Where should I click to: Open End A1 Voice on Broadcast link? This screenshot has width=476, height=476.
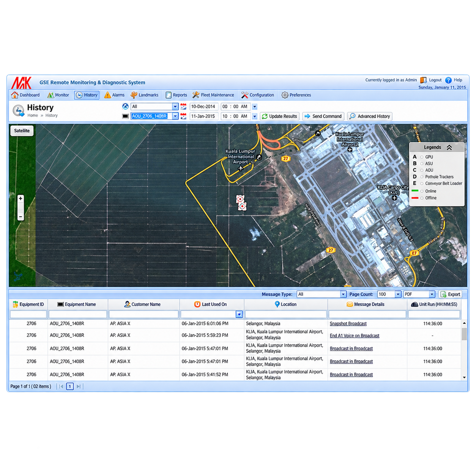click(355, 336)
